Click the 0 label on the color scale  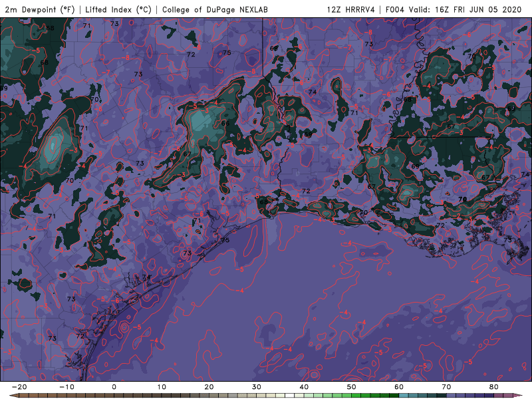(x=114, y=387)
